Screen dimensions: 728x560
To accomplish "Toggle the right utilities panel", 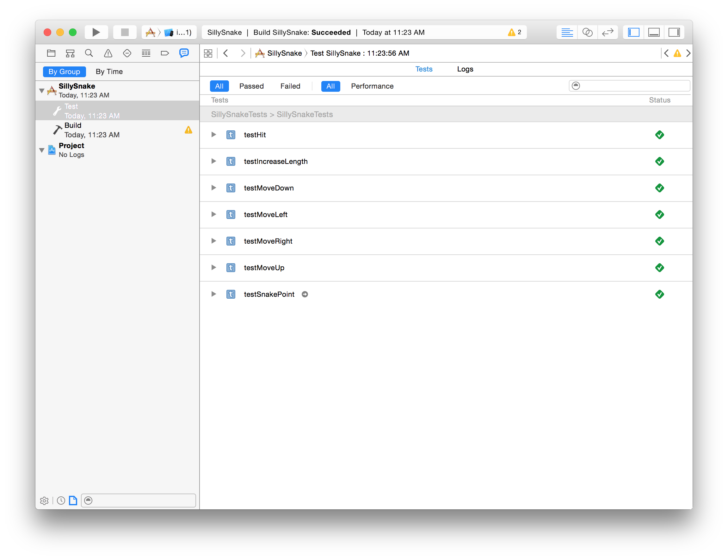I will tap(674, 32).
